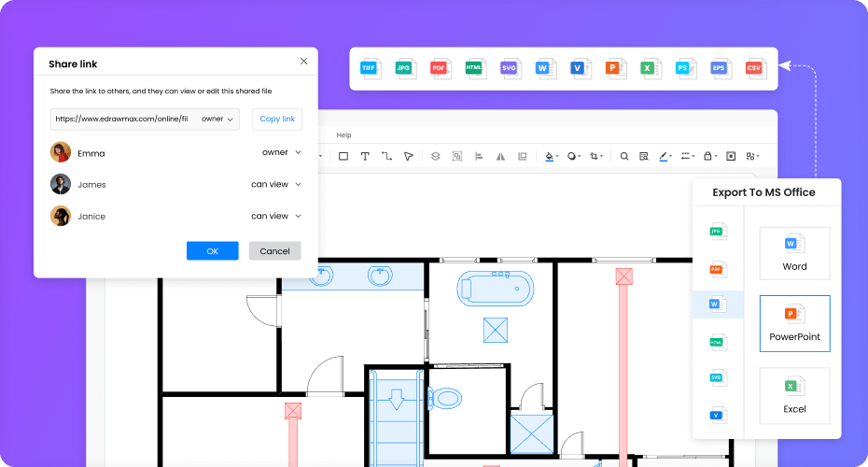
Task: Select SVG in export panel sidebar
Action: tap(718, 378)
